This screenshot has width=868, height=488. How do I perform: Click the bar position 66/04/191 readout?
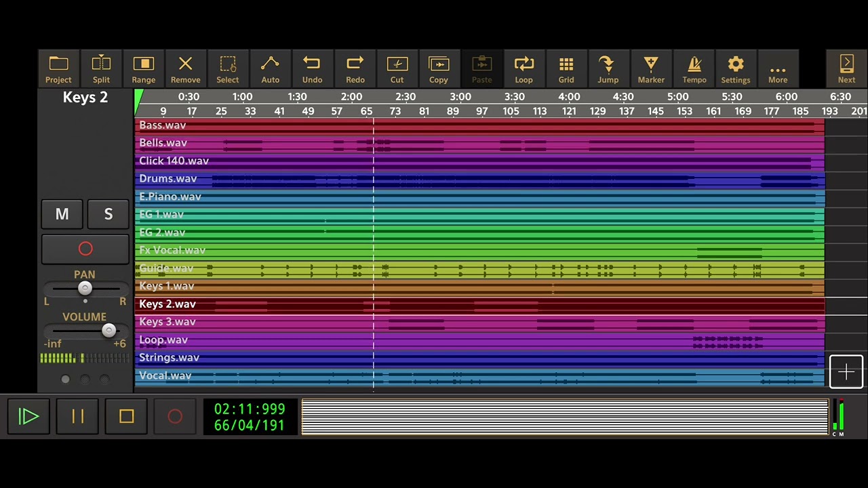250,426
